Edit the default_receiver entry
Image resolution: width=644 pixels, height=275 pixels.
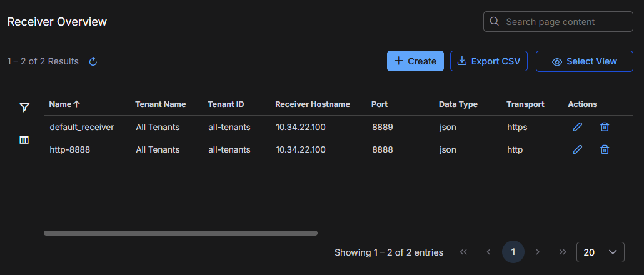578,127
